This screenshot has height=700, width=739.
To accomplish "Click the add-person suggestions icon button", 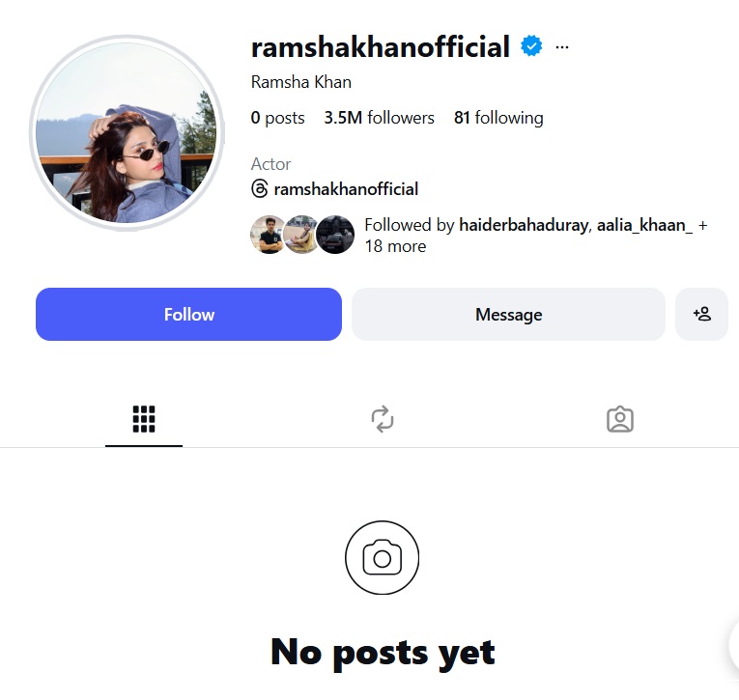I will click(x=701, y=314).
